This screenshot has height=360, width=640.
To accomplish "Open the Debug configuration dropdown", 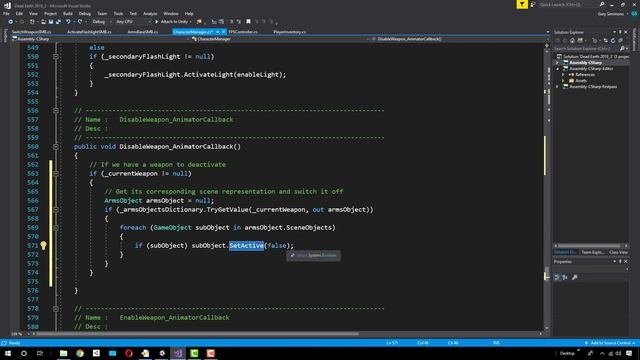I will click(x=102, y=22).
